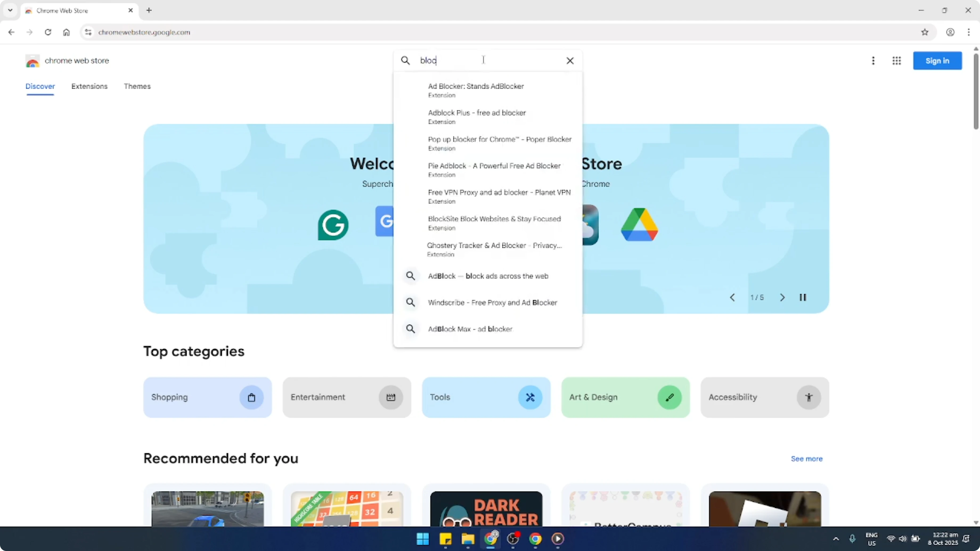Go to next carousel slide

(x=782, y=297)
